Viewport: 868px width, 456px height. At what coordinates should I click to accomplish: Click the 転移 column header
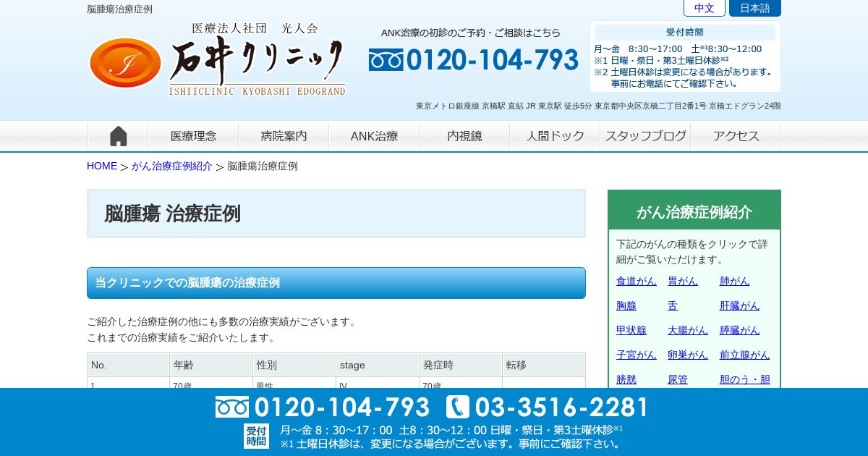[544, 365]
